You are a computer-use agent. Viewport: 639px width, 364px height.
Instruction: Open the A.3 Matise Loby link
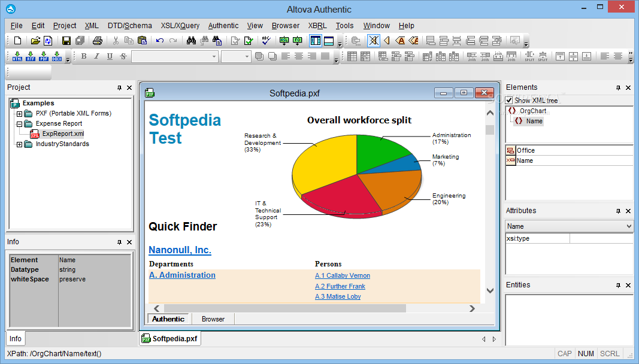pos(338,297)
